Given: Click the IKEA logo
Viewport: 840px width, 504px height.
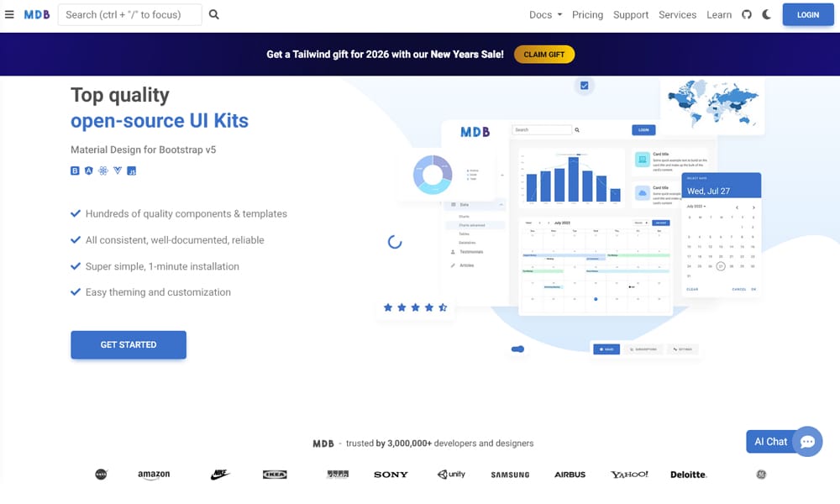Looking at the screenshot, I should [275, 474].
